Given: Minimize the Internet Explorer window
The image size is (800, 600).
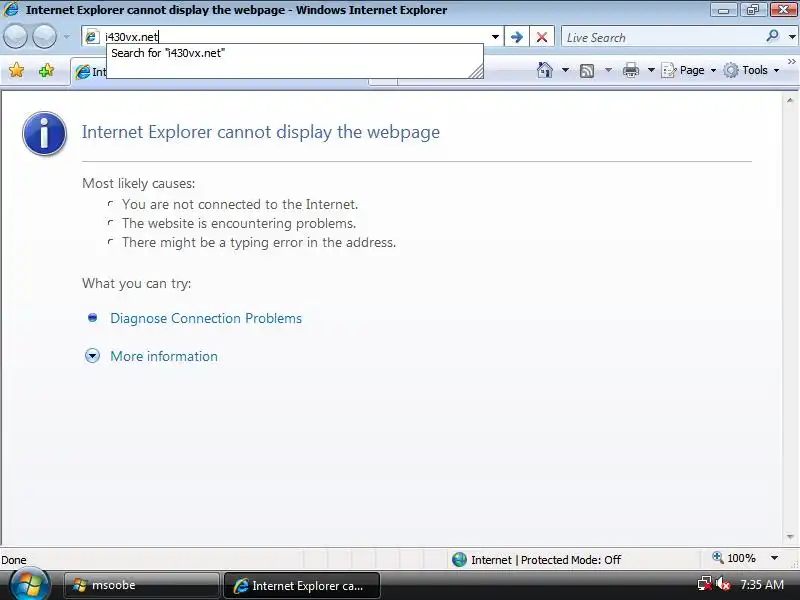Looking at the screenshot, I should 723,10.
